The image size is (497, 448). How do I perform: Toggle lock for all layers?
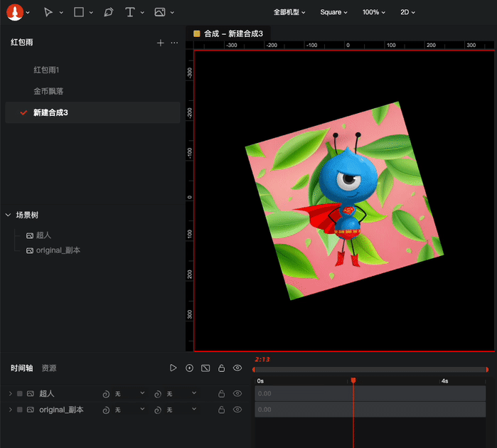[x=222, y=368]
